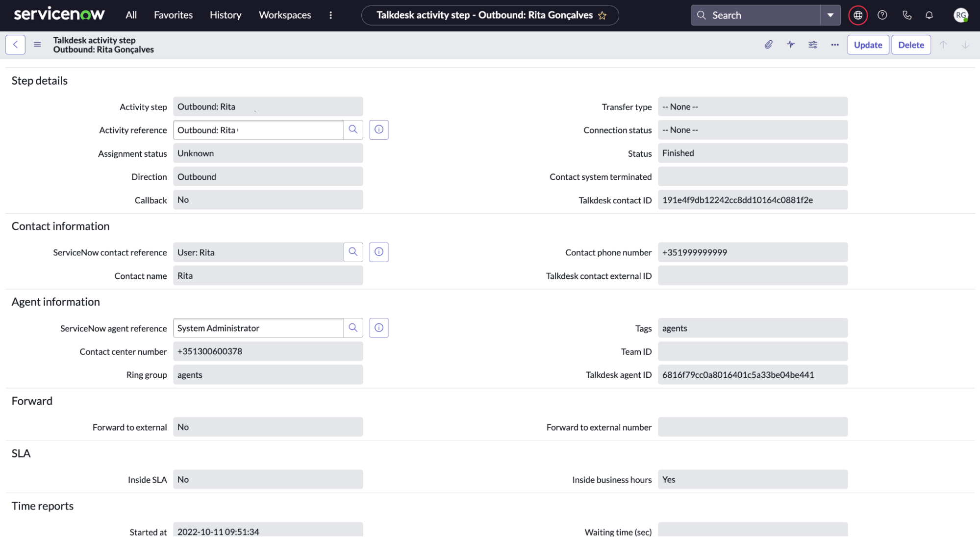Click the Time reports section heading
Screen dimensions: 980x537
tap(43, 506)
